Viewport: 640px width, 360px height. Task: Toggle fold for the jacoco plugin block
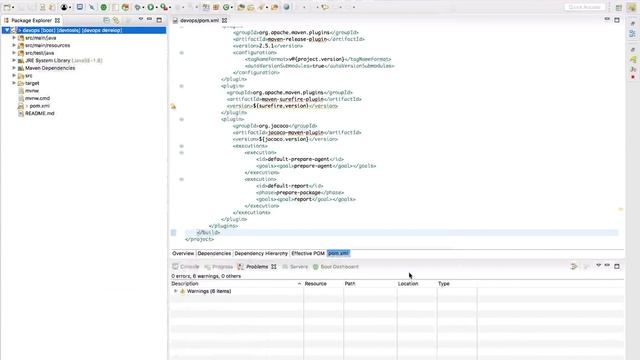(x=182, y=120)
